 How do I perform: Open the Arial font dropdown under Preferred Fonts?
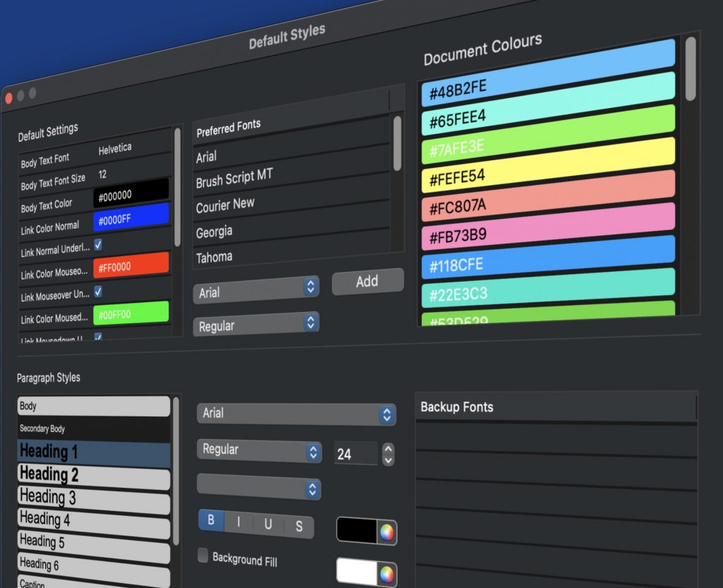coord(256,287)
